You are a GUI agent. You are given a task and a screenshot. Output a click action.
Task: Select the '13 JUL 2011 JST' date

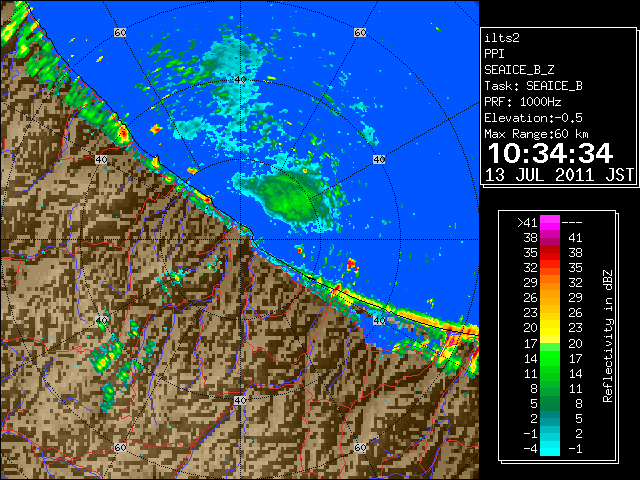[559, 175]
